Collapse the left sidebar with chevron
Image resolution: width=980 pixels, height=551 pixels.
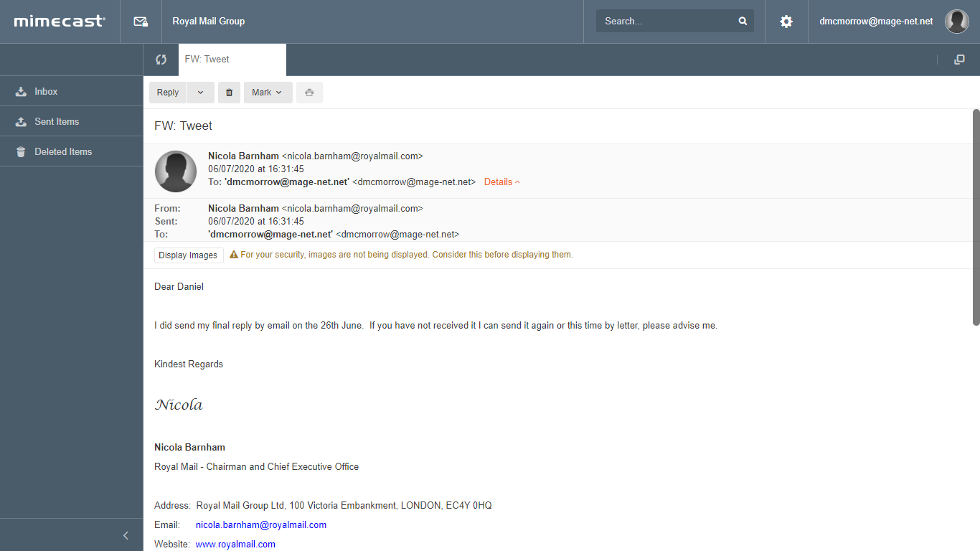tap(126, 535)
